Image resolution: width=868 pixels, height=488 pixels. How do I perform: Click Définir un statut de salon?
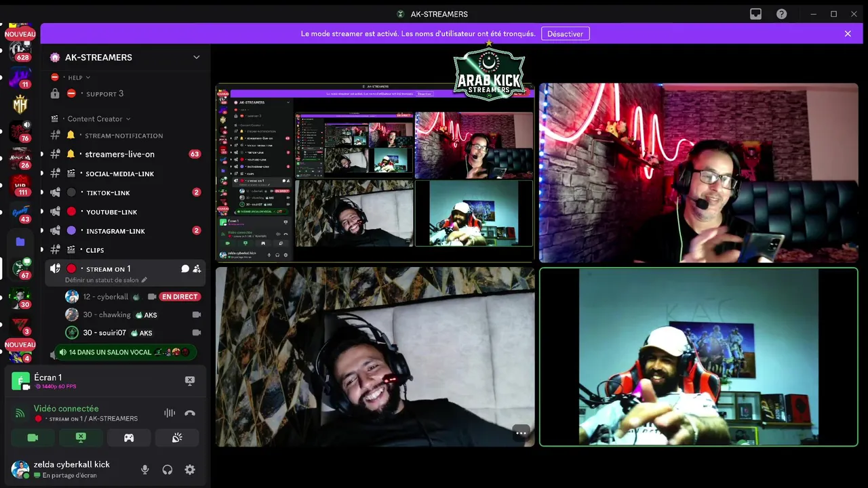point(106,280)
